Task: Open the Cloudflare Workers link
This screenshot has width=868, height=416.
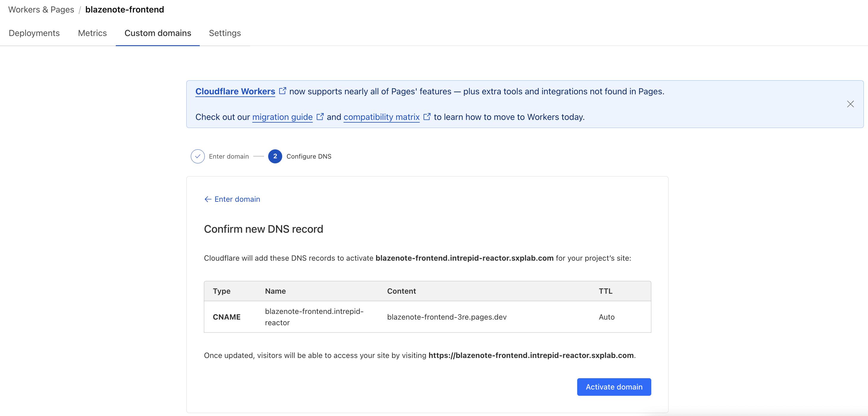Action: pyautogui.click(x=235, y=91)
